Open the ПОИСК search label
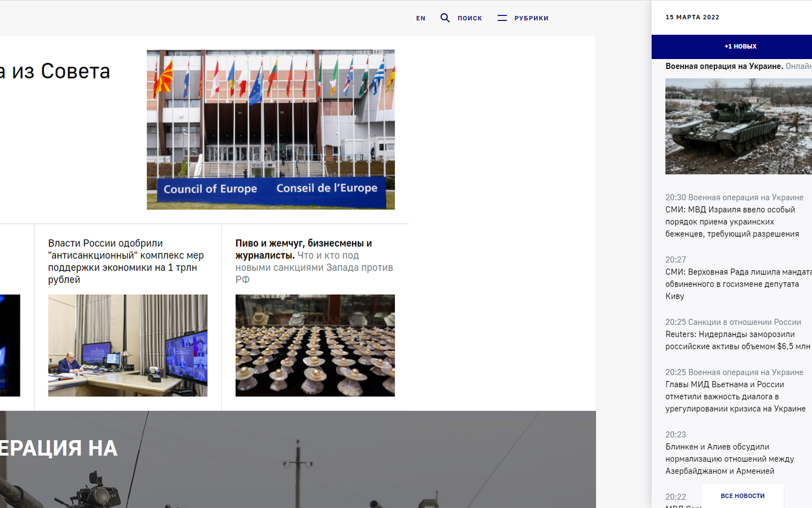 470,18
